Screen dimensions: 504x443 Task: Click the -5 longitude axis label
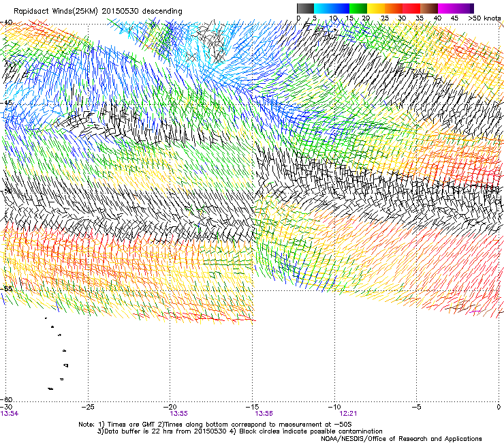click(416, 407)
